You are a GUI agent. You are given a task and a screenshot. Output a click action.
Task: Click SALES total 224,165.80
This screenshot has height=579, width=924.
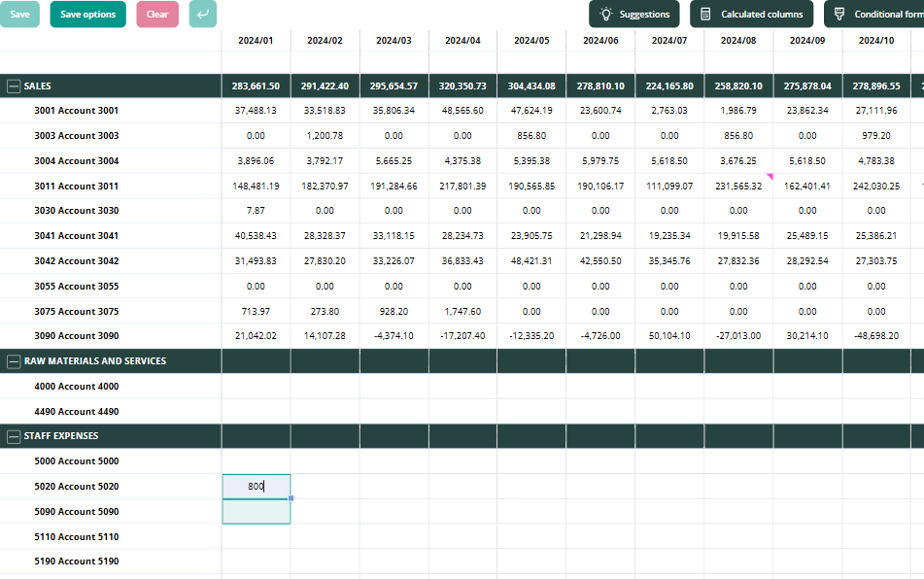pyautogui.click(x=669, y=86)
